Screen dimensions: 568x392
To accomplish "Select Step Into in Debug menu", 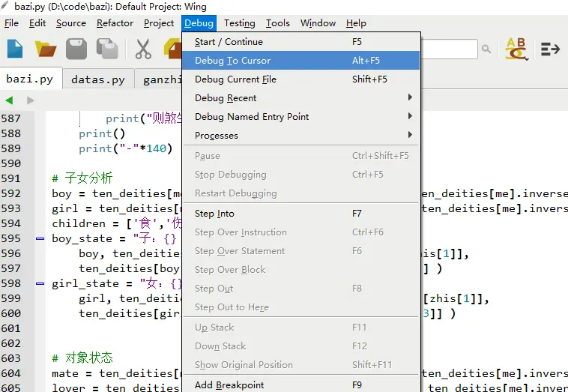I will coord(301,214).
